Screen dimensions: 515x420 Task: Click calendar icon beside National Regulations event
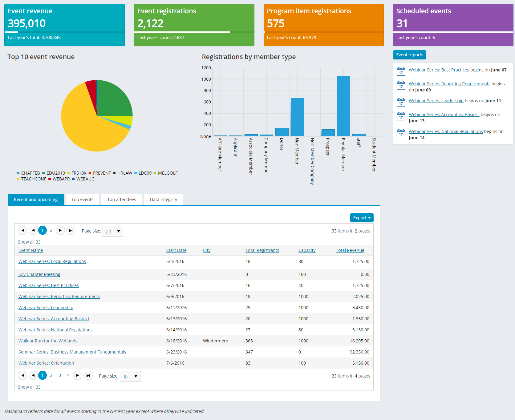coord(401,133)
